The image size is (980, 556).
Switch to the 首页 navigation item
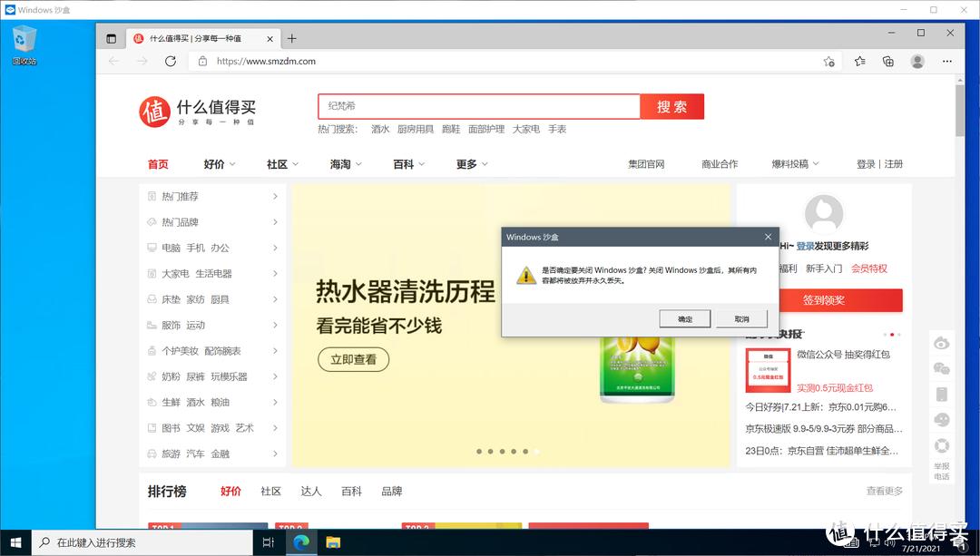pos(158,164)
